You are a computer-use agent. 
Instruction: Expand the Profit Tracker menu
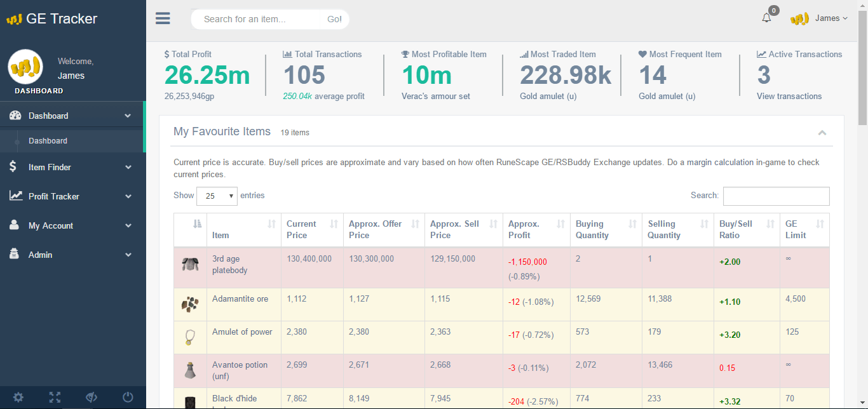click(72, 196)
